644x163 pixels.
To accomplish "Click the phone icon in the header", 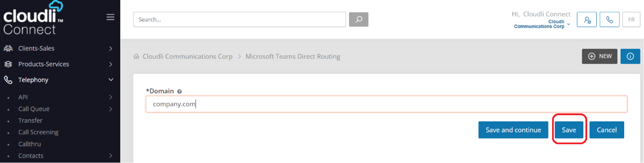I will 609,20.
